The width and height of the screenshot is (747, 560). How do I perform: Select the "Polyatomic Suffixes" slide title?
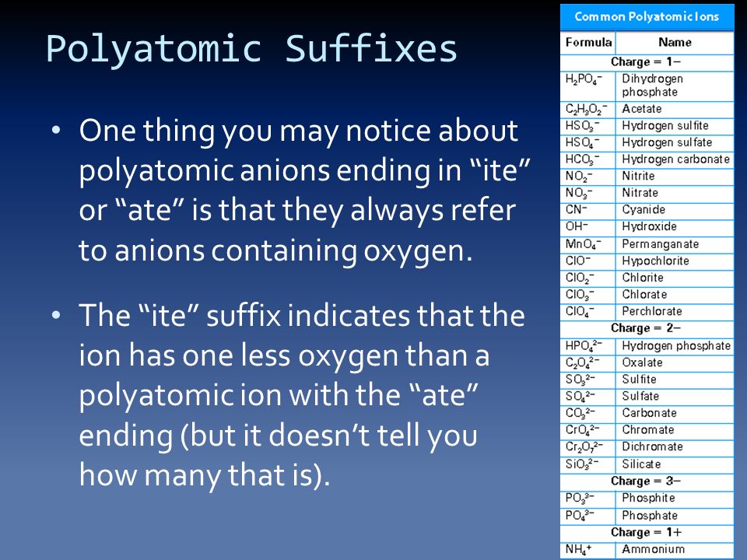coord(251,50)
